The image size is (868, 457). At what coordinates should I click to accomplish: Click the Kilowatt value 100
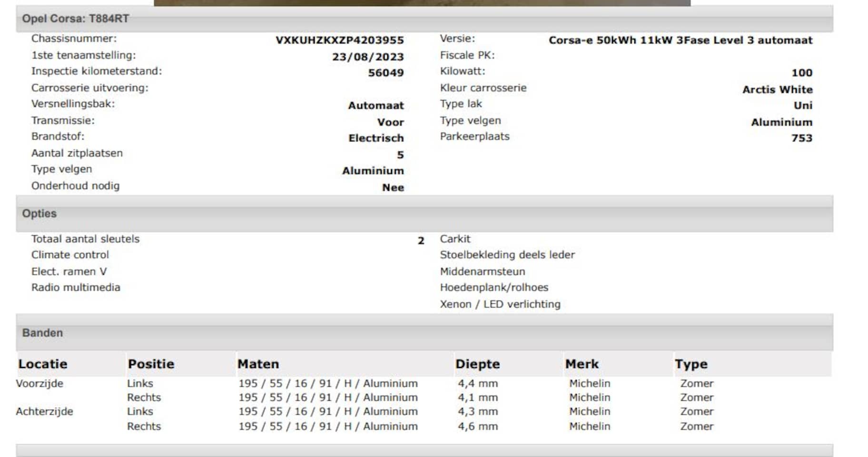pos(802,73)
